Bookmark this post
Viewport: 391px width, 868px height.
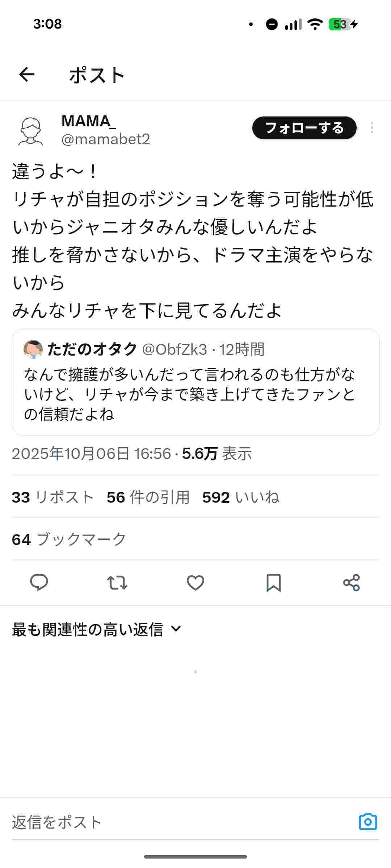coord(274,583)
